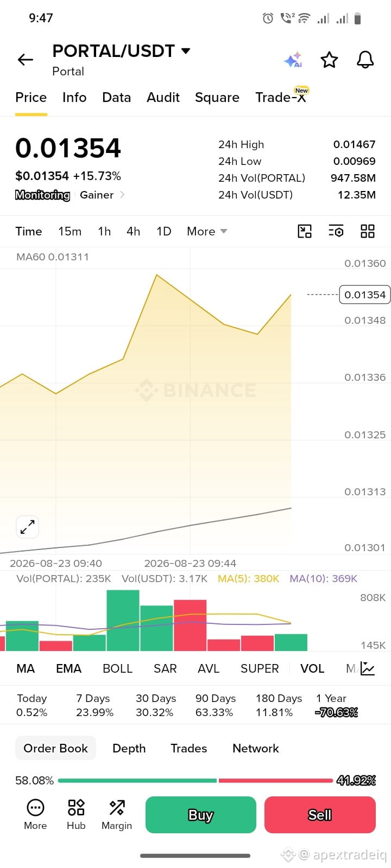Open the Audit tab

[x=163, y=98]
